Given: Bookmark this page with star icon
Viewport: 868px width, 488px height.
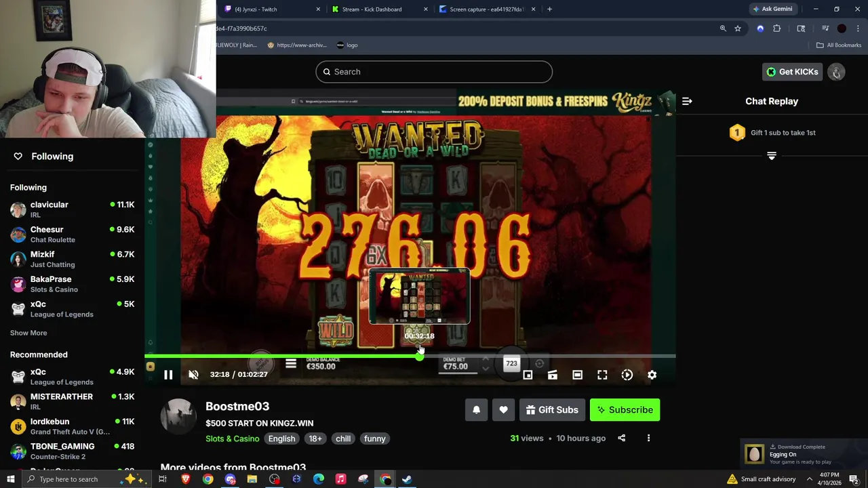Looking at the screenshot, I should 738,28.
